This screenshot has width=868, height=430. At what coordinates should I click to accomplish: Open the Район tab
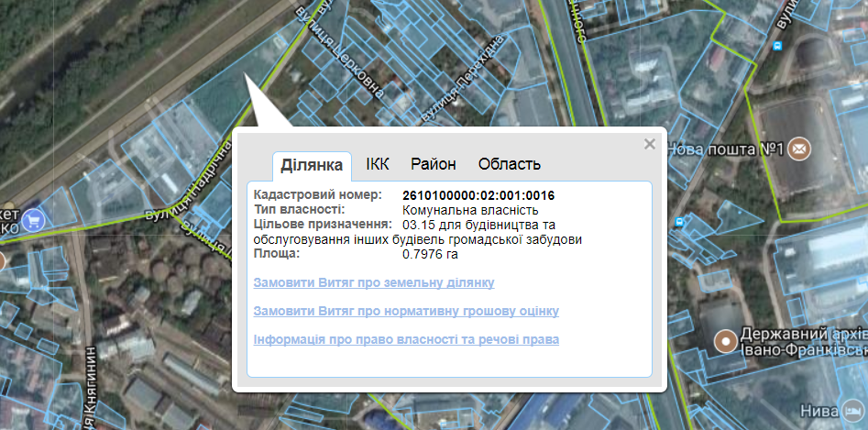click(434, 164)
